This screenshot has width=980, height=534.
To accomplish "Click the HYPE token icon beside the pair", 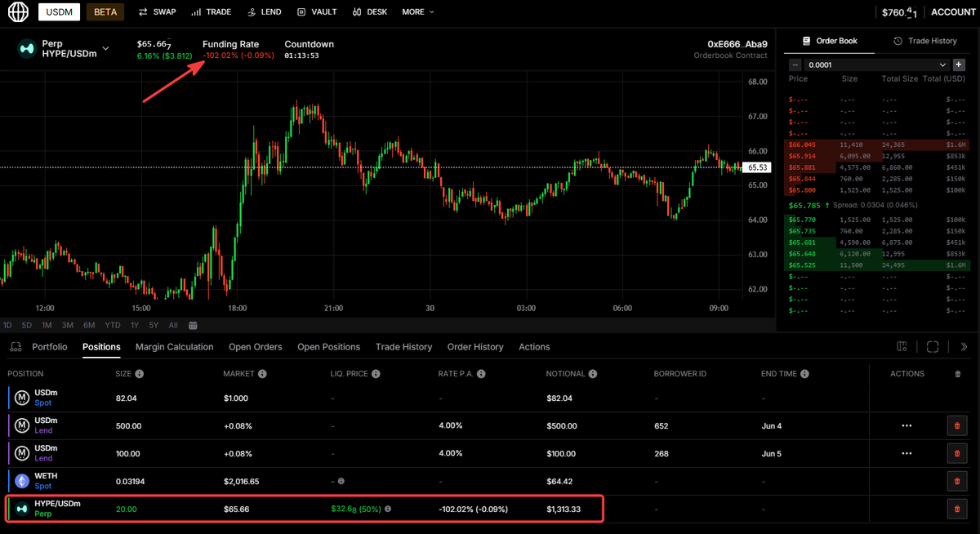I will [x=27, y=48].
